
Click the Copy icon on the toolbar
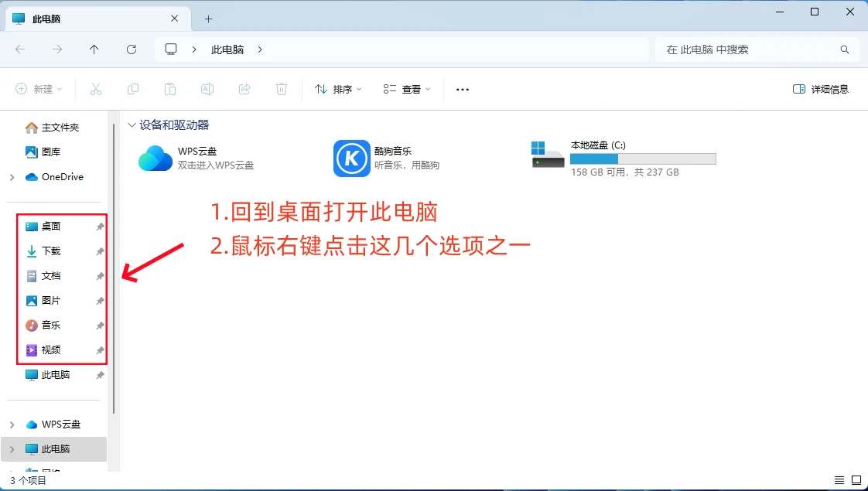pos(133,89)
